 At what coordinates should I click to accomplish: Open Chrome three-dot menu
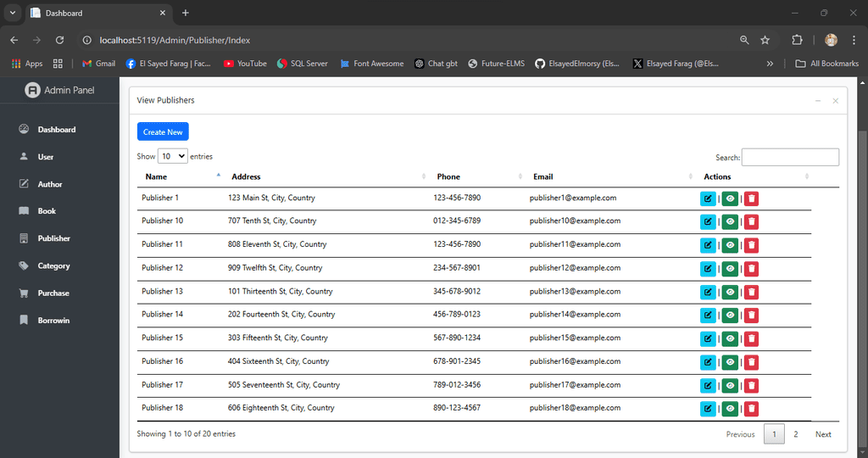click(x=854, y=40)
